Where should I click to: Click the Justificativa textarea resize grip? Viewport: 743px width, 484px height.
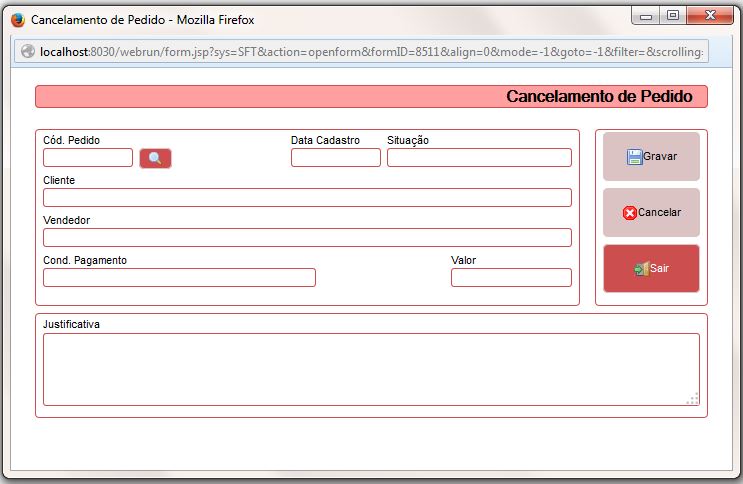[693, 399]
